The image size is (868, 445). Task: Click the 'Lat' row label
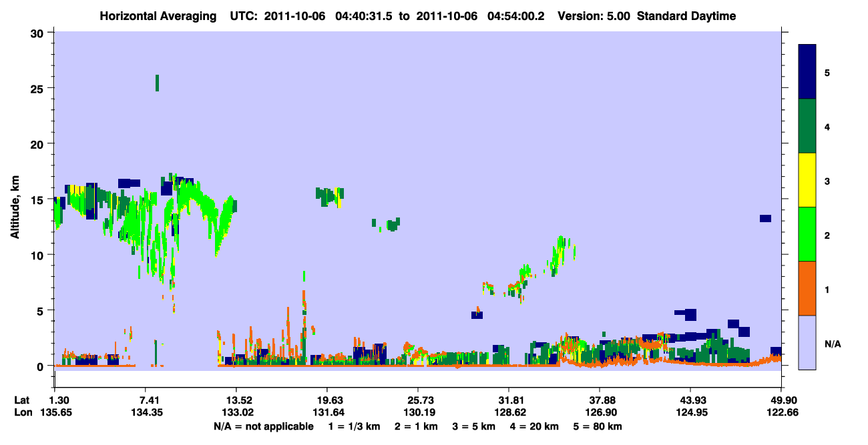coord(22,400)
